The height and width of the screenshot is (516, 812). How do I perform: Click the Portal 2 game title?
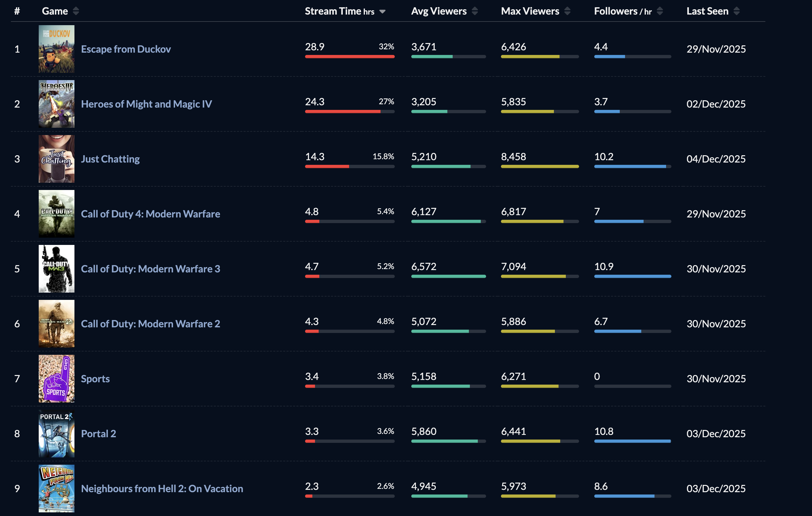(x=99, y=434)
